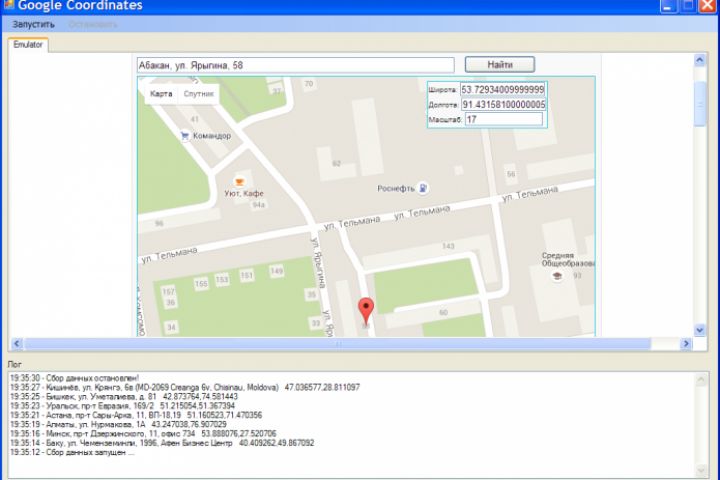720x480 pixels.
Task: Click the address search input field
Action: (296, 65)
